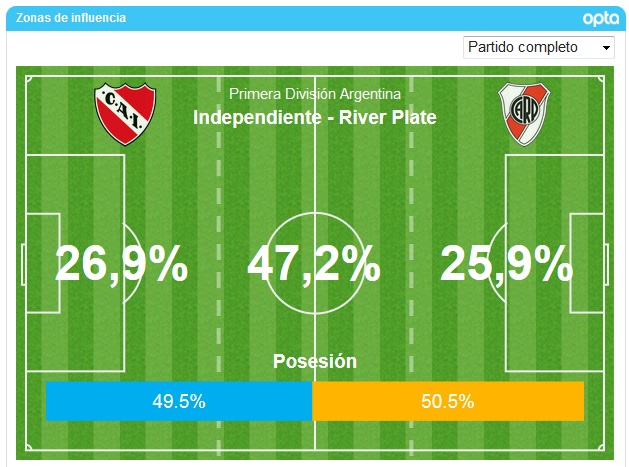Select the blue 49.5% possession bar

coord(179,401)
